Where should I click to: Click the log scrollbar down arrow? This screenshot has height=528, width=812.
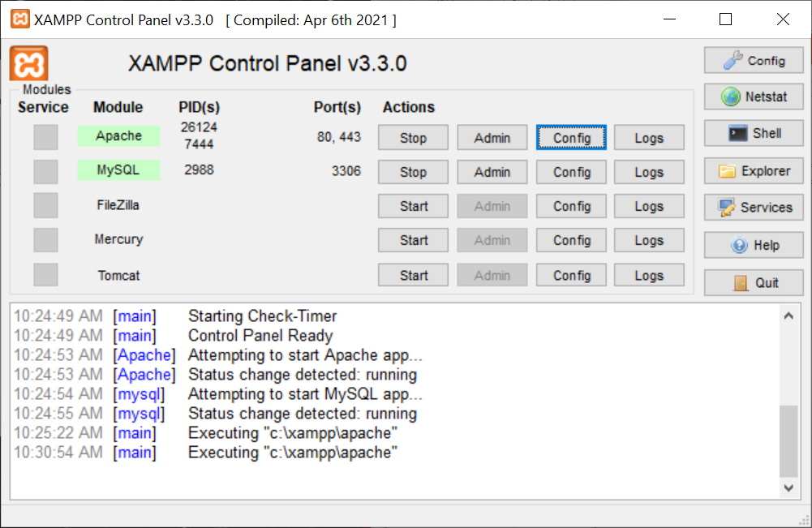coord(788,487)
